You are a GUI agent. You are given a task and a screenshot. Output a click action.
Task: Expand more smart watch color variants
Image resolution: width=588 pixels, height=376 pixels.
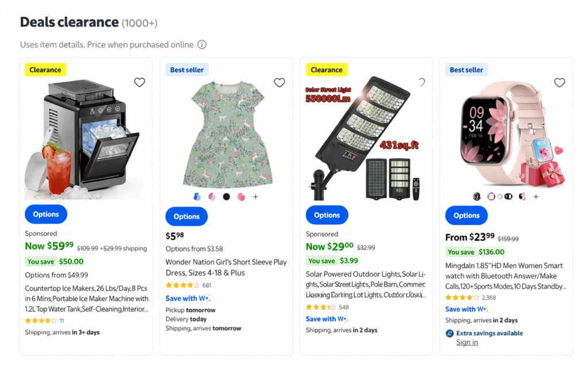click(536, 197)
